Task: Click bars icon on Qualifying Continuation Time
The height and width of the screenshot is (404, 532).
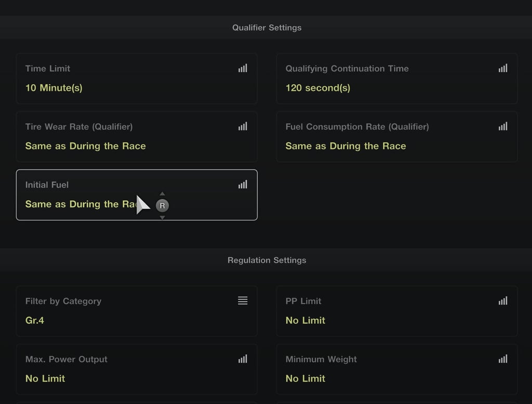Action: pos(503,68)
